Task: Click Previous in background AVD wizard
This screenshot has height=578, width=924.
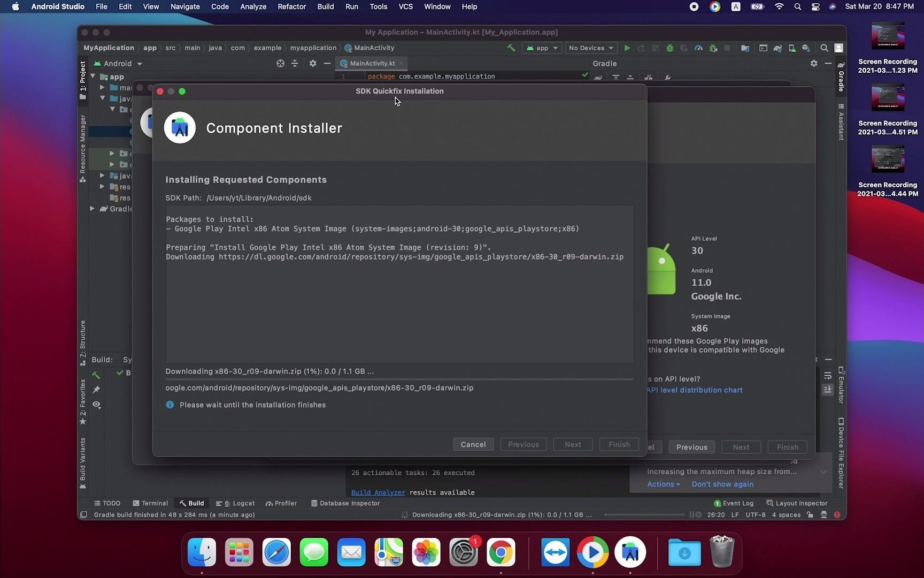Action: [x=691, y=447]
